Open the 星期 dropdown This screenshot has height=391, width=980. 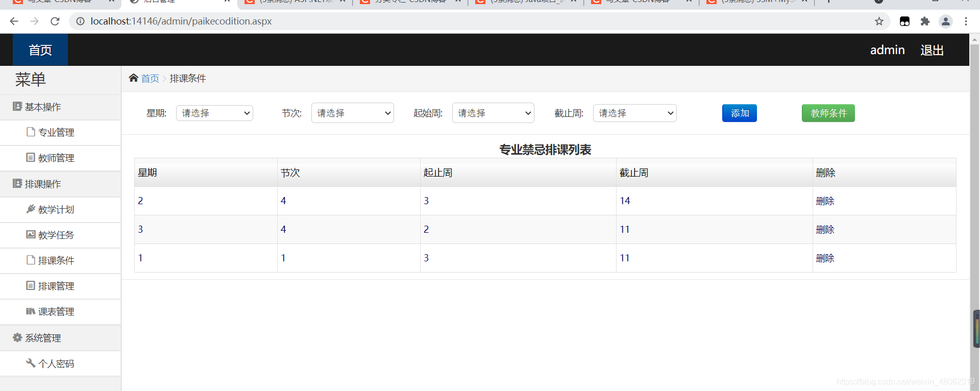coord(214,113)
